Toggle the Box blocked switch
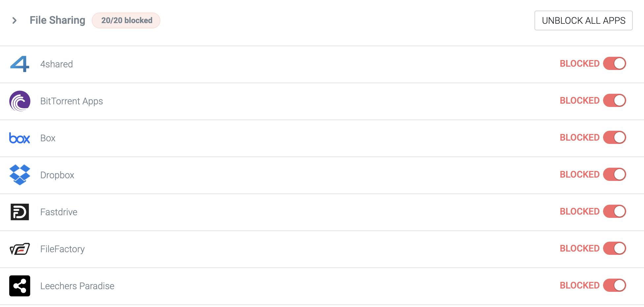Screen dimensions: 644x307 614,137
